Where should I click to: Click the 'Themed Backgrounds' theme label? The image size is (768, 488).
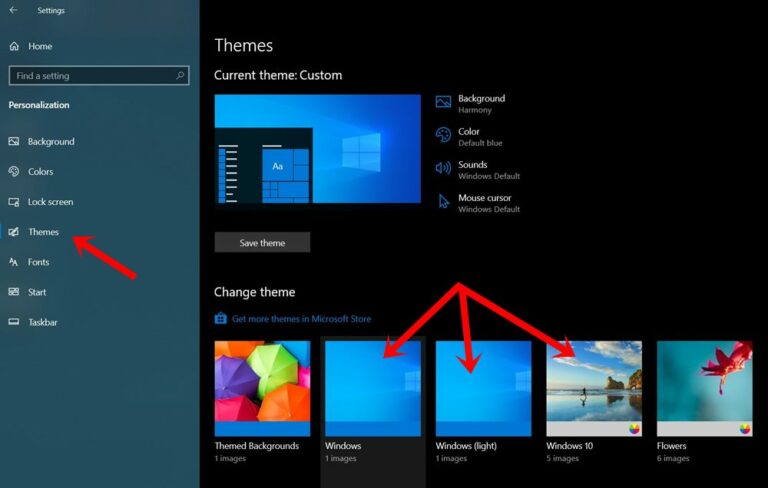[257, 446]
